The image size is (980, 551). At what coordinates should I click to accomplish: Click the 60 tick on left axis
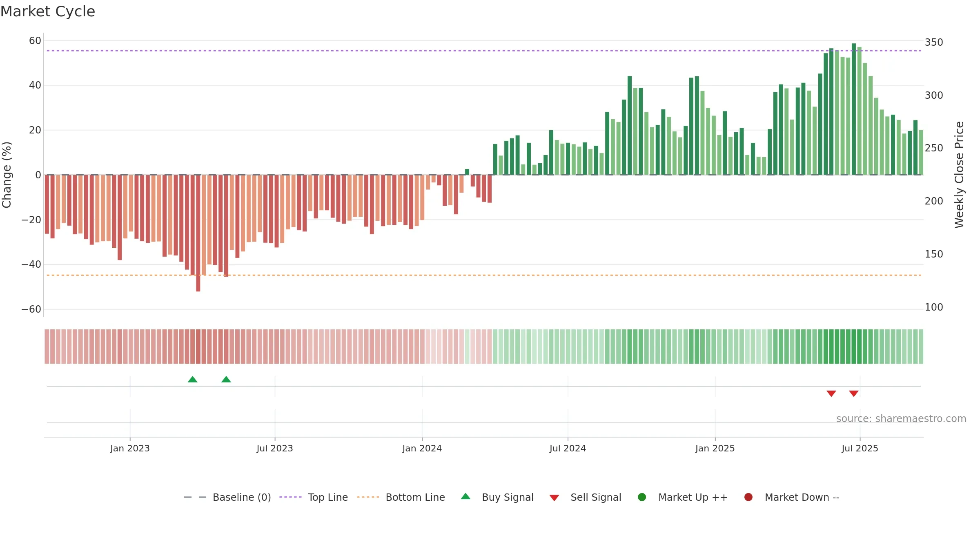35,41
